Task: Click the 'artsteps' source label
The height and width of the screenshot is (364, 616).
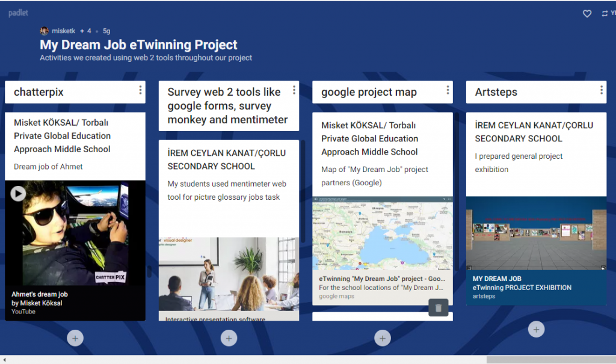Action: [484, 297]
